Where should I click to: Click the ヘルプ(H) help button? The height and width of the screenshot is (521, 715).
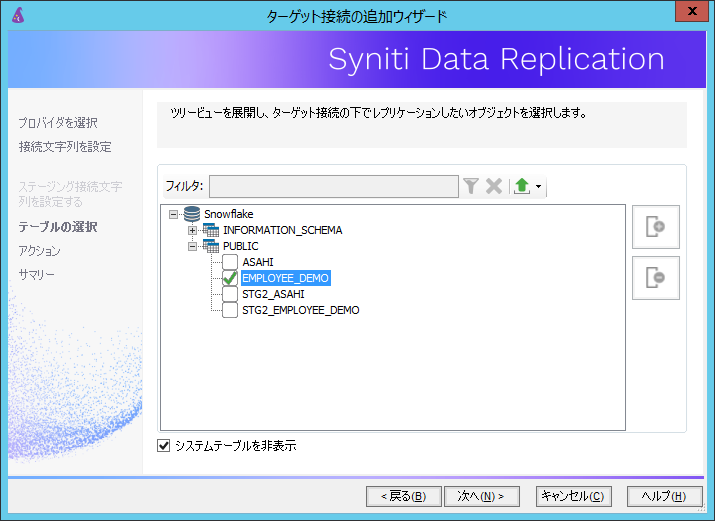click(x=664, y=496)
